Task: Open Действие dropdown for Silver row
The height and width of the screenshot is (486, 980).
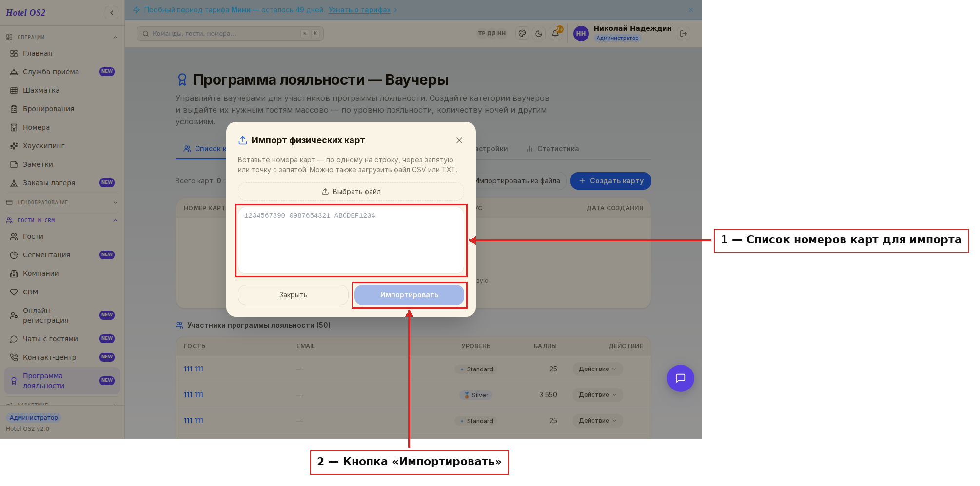Action: pos(598,395)
